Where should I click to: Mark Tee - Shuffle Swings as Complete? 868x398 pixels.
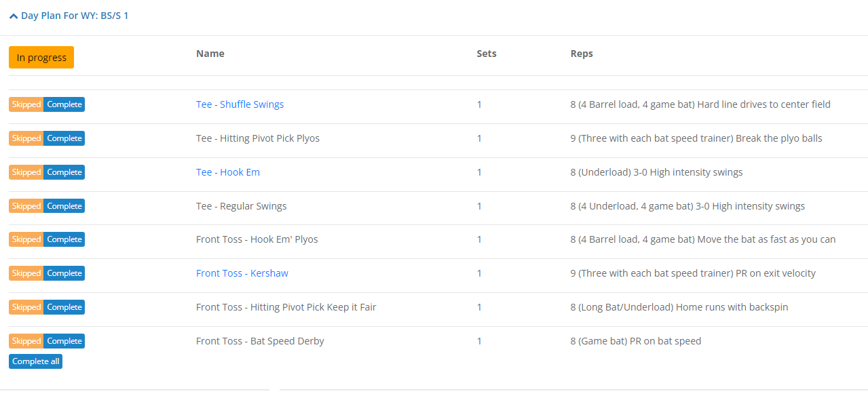click(64, 104)
